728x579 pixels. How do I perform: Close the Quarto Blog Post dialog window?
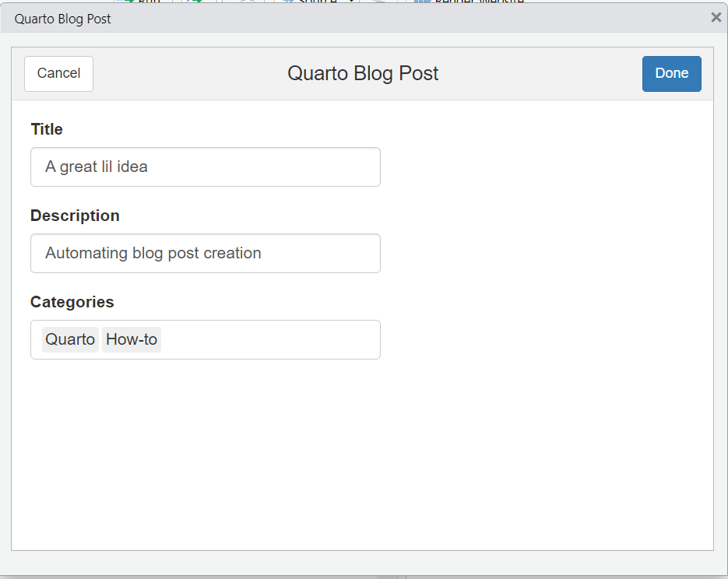716,18
